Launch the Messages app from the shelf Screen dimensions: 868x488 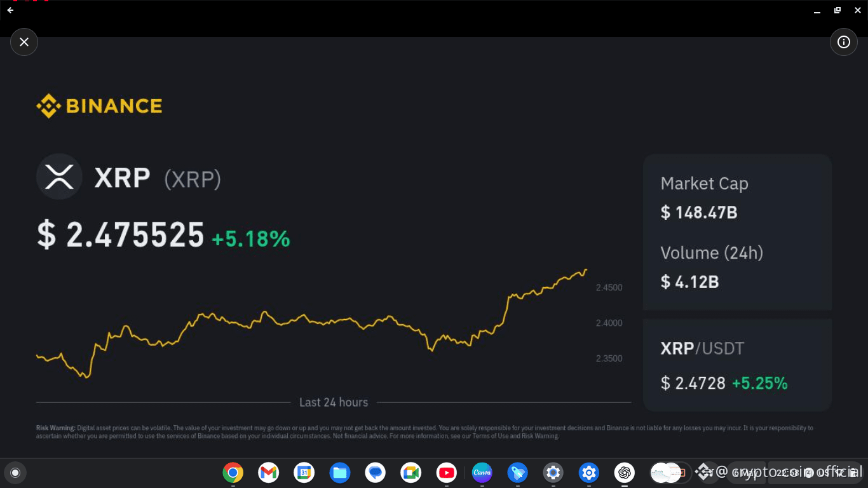tap(376, 473)
